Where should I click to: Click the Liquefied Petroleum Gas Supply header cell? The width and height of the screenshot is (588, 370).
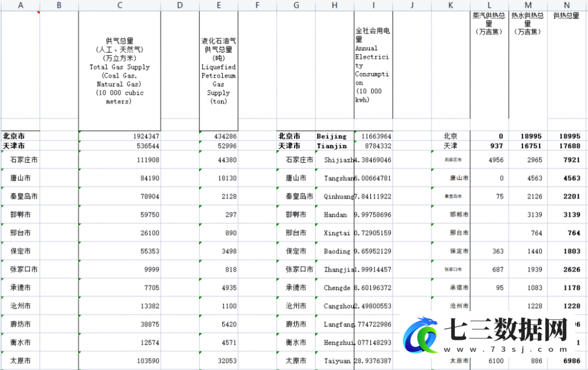pyautogui.click(x=219, y=71)
